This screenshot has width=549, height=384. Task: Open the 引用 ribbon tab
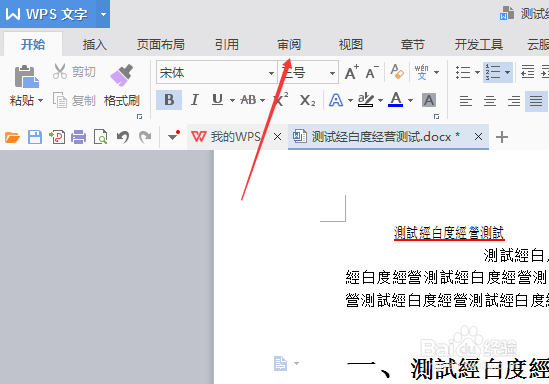pyautogui.click(x=227, y=45)
